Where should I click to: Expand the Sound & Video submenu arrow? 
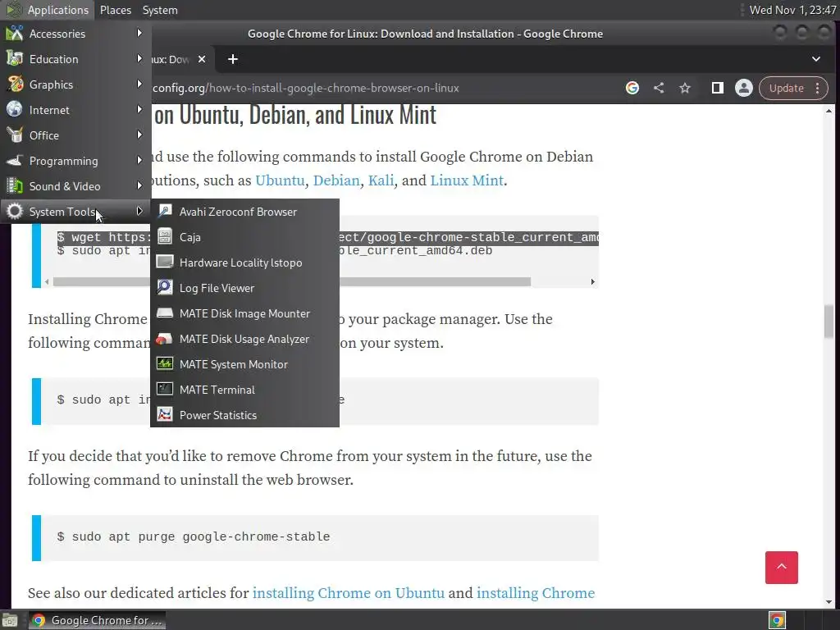[139, 185]
